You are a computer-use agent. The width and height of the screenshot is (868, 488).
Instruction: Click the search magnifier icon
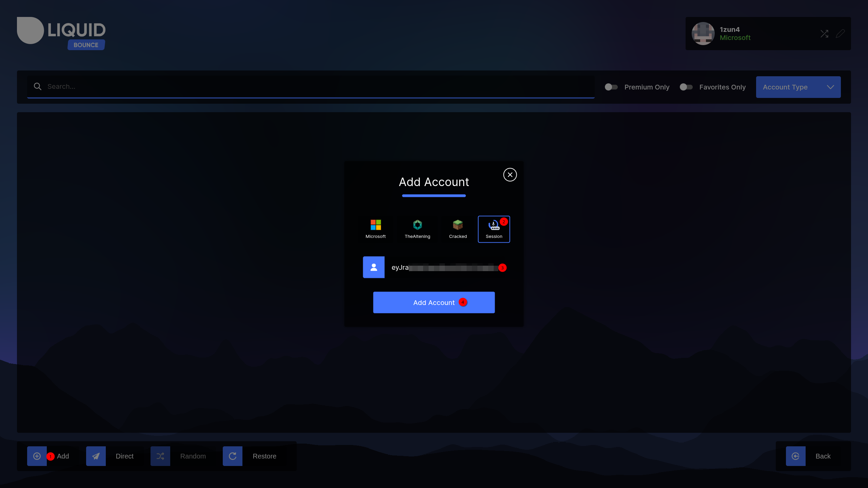tap(37, 86)
